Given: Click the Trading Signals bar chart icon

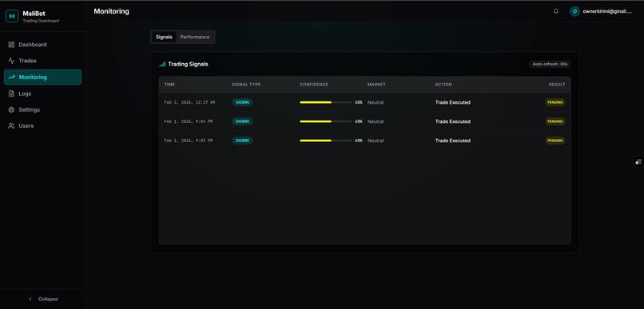Looking at the screenshot, I should (x=162, y=64).
